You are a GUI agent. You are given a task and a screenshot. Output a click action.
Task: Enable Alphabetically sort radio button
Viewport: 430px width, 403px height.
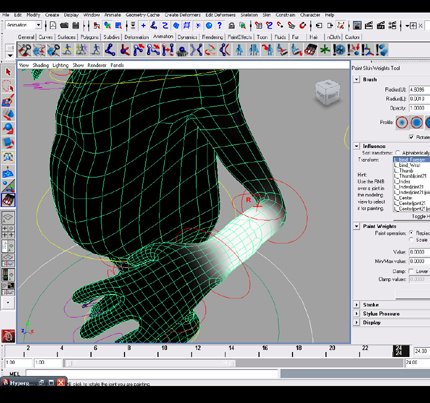397,153
